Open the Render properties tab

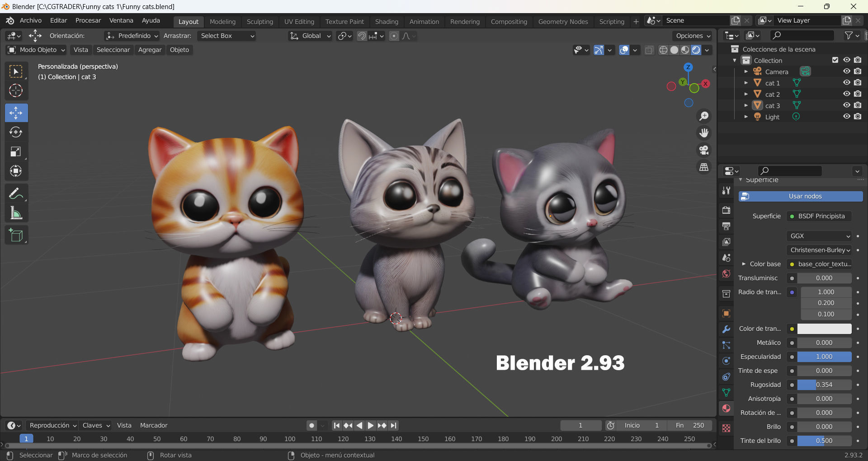click(726, 210)
